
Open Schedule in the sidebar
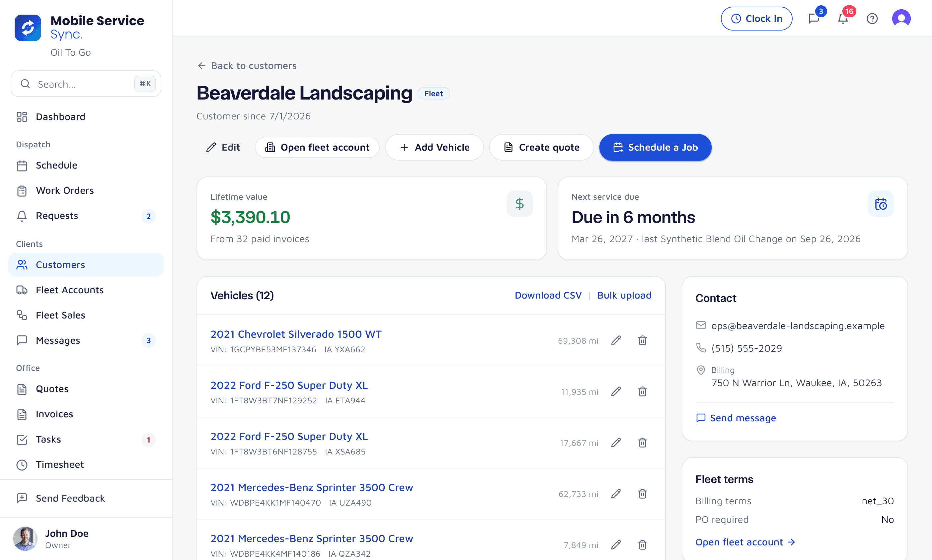[86, 166]
